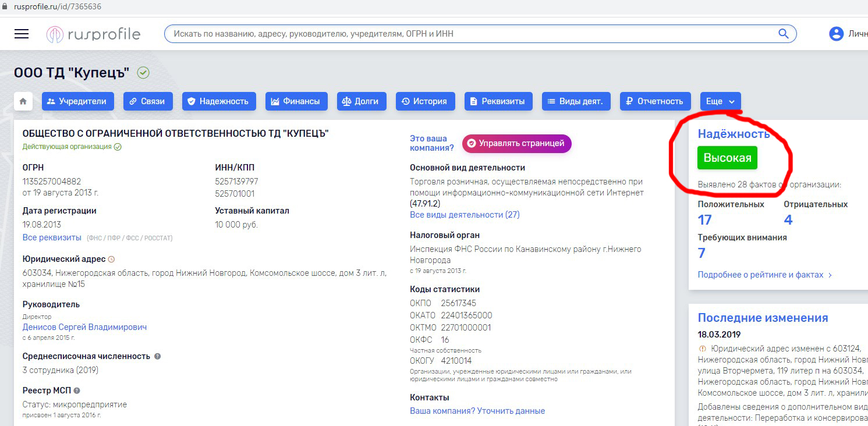The height and width of the screenshot is (426, 868).
Task: Open the Финансы tab
Action: point(297,101)
